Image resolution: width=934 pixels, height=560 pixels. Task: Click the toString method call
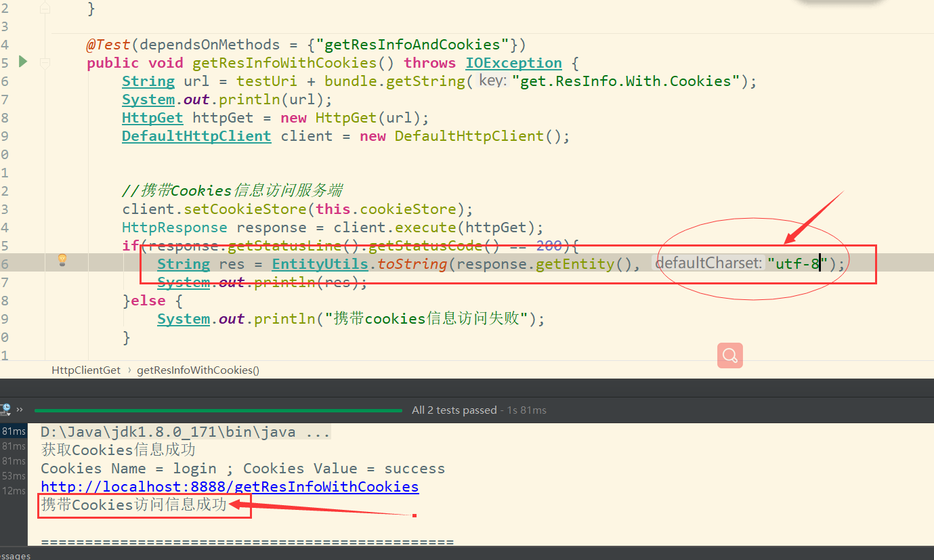(412, 264)
